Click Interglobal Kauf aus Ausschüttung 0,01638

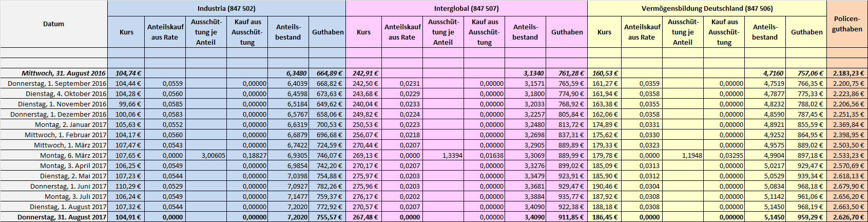tap(484, 155)
